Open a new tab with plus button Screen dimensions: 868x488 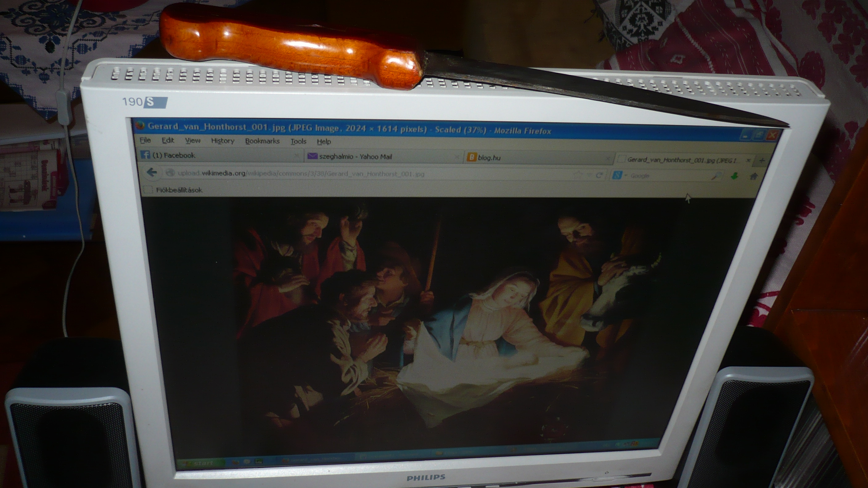coord(762,160)
